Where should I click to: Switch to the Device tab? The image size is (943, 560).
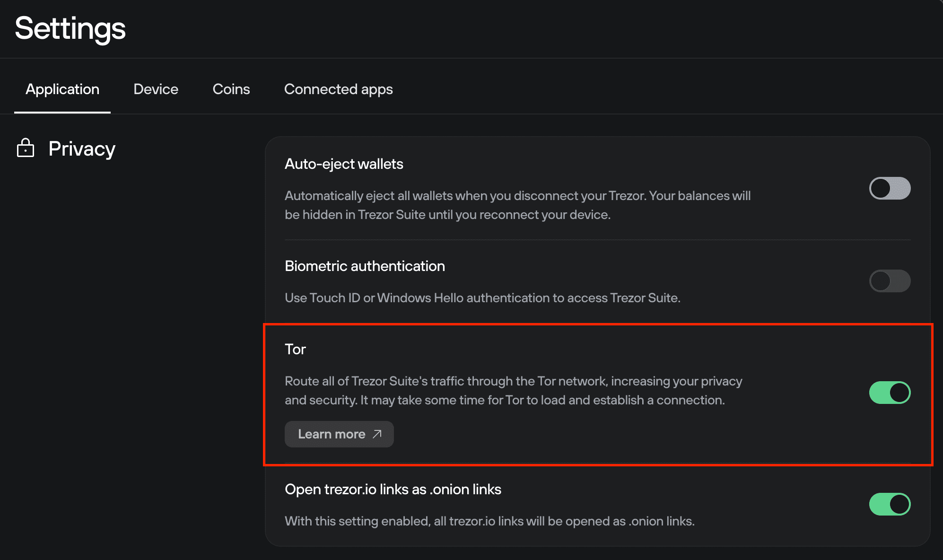point(156,89)
